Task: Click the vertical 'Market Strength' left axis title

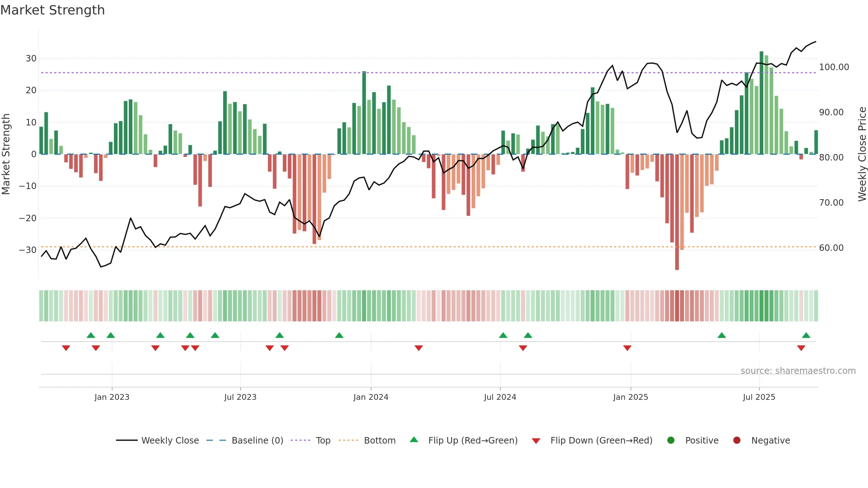Action: (x=6, y=154)
